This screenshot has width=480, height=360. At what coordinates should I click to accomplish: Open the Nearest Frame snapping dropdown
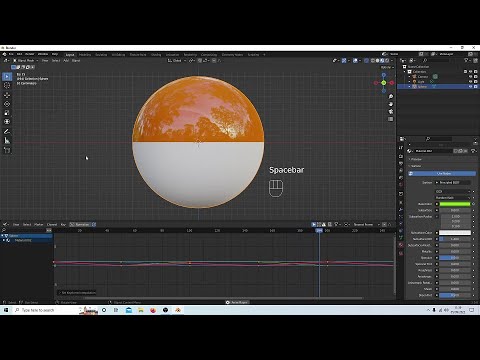366,224
